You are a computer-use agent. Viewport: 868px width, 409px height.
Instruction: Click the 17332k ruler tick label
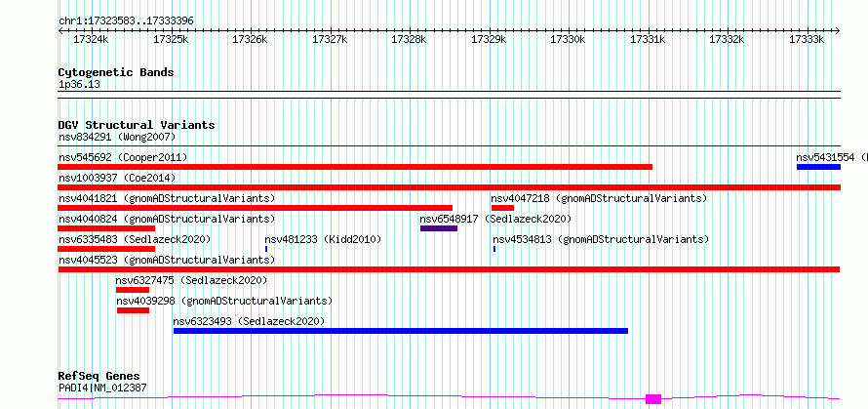tap(727, 39)
